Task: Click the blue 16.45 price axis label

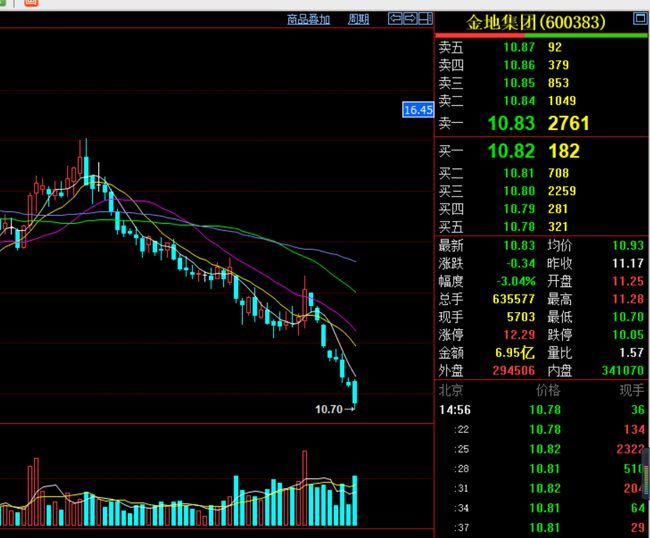Action: pyautogui.click(x=418, y=110)
